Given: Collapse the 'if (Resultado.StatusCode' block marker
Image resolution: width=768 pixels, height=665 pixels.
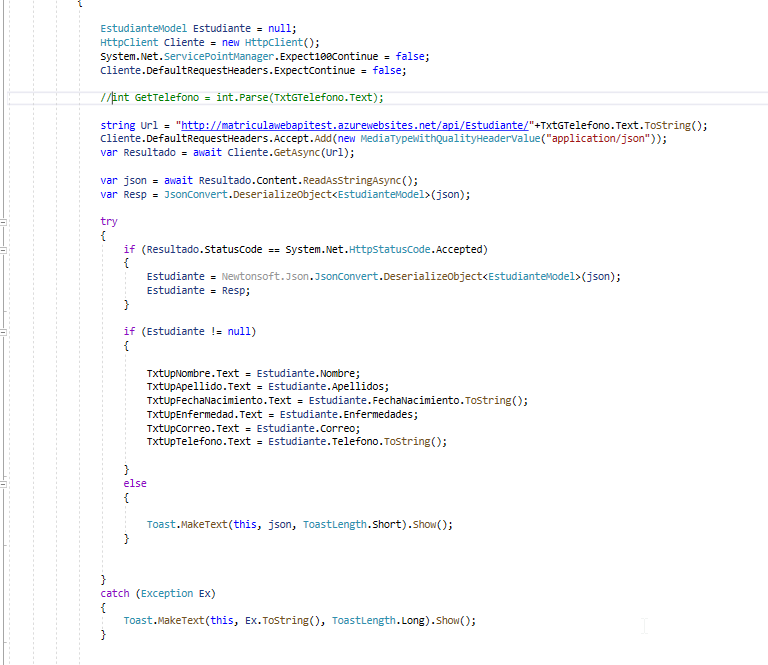Looking at the screenshot, I should pyautogui.click(x=3, y=250).
